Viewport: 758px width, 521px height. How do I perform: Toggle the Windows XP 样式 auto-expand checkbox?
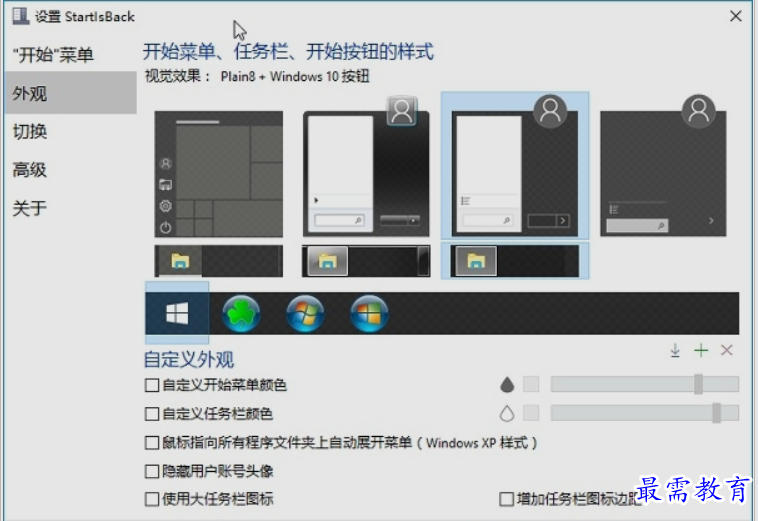click(x=152, y=443)
